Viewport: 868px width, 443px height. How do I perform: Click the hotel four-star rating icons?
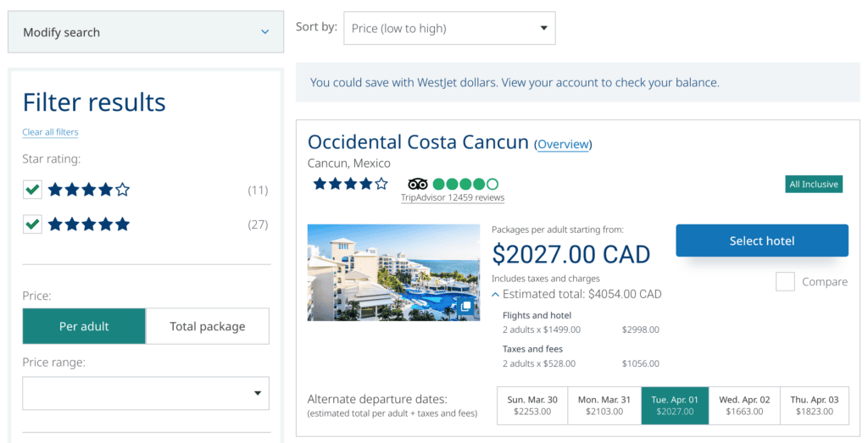350,184
